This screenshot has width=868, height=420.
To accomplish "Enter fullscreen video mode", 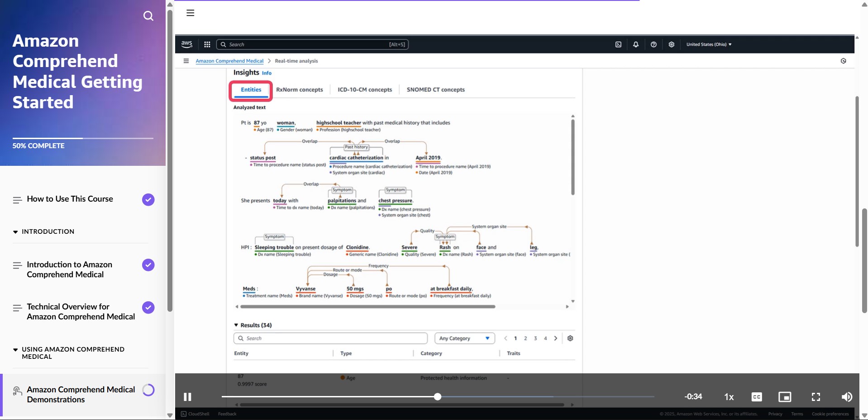I will point(816,397).
